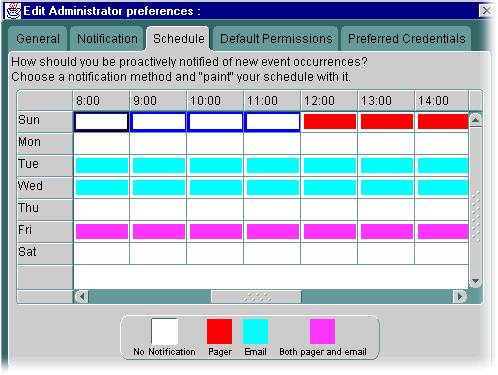
Task: Click the red Sun 13:00 cell
Action: click(387, 122)
